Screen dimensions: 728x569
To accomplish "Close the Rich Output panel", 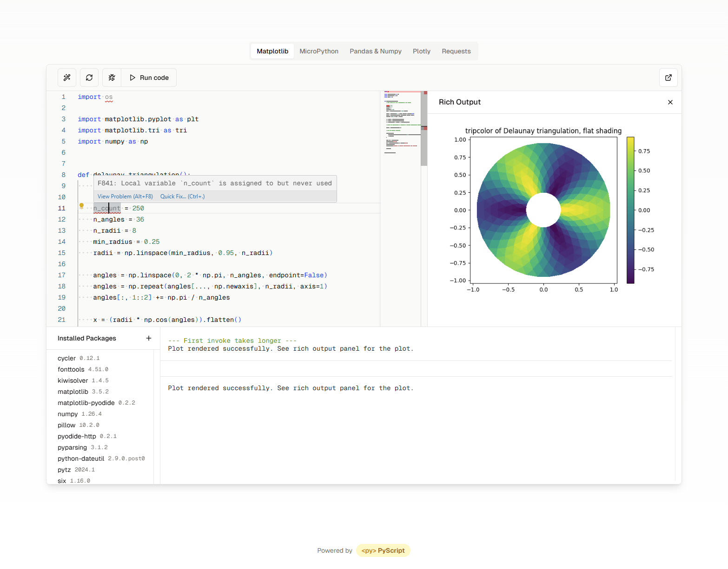I will point(670,102).
